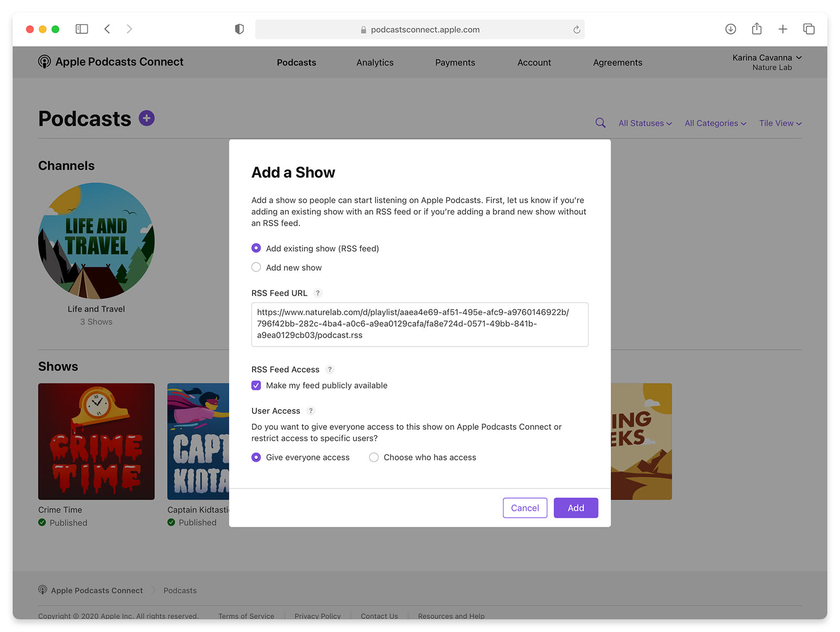Open Safari downloads icon
This screenshot has height=632, width=840.
coord(730,29)
